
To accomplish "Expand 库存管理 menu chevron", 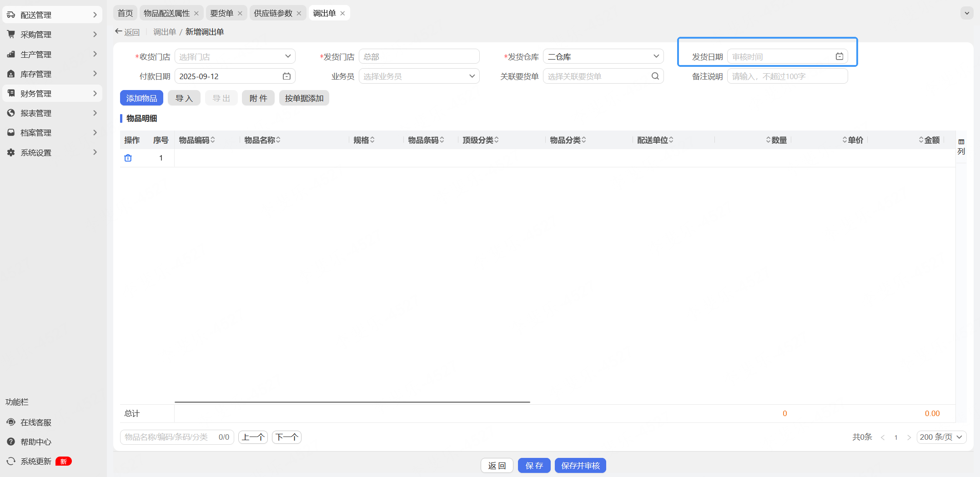I will pyautogui.click(x=95, y=74).
